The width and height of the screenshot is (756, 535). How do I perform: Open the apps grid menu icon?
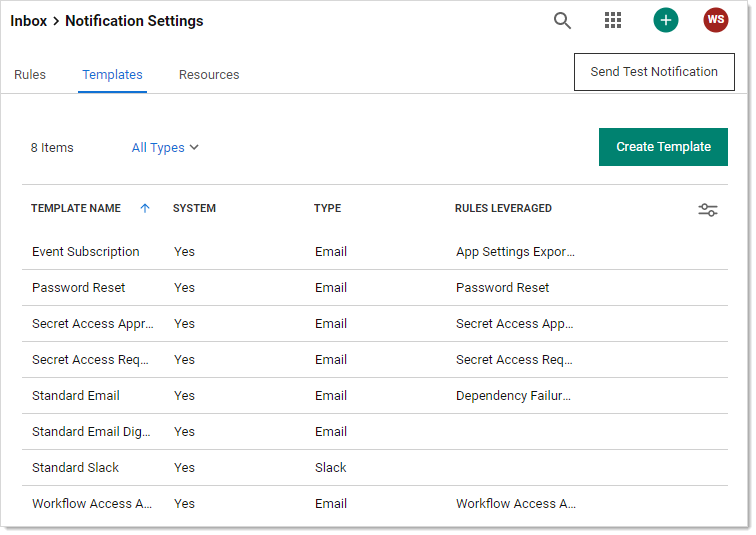[x=613, y=21]
